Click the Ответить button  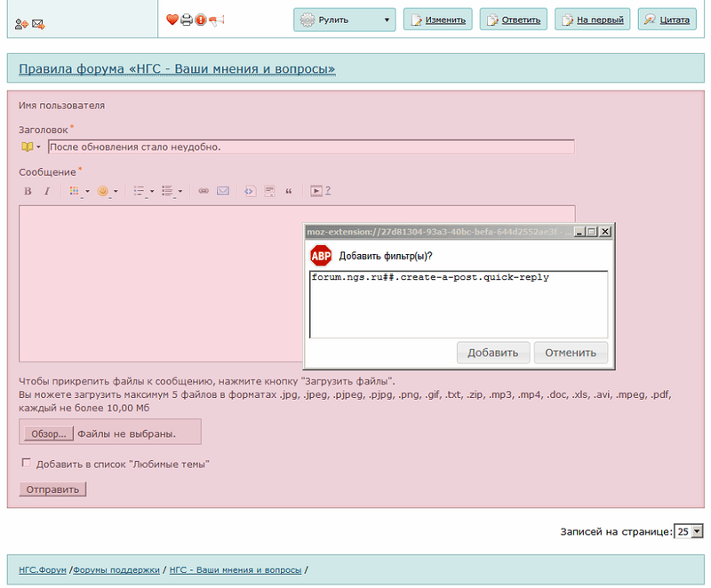tap(514, 20)
